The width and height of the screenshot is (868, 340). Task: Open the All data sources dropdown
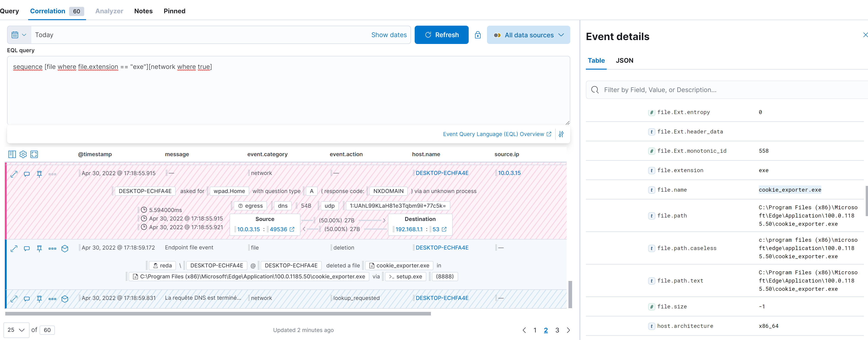[x=528, y=35]
